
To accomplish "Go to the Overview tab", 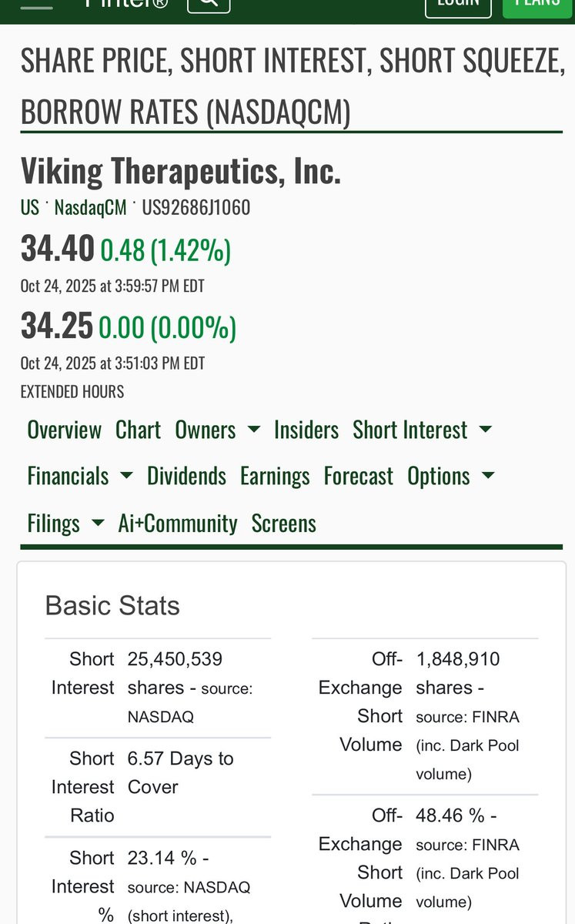I will tap(64, 430).
